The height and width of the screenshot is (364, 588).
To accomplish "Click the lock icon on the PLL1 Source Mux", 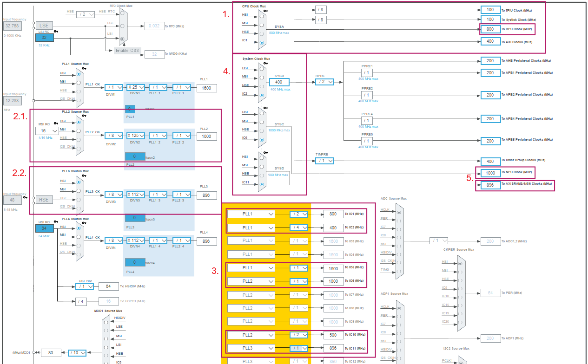I will [x=85, y=68].
